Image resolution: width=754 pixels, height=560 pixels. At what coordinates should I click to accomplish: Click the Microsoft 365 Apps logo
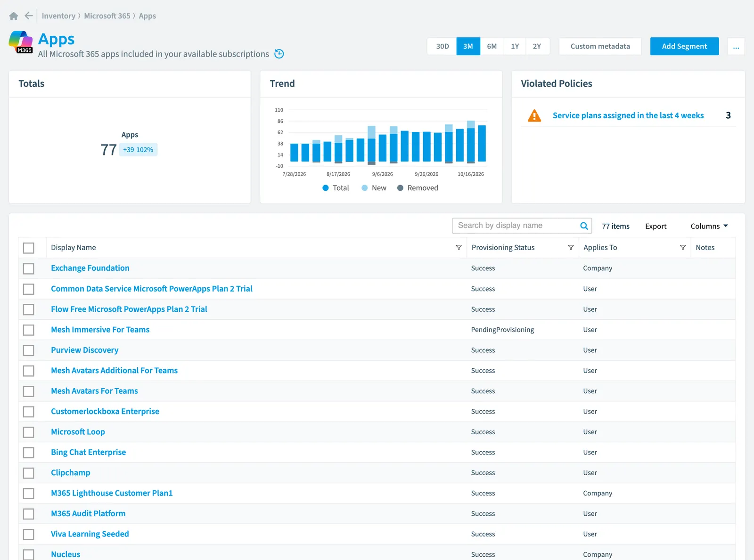[x=21, y=42]
